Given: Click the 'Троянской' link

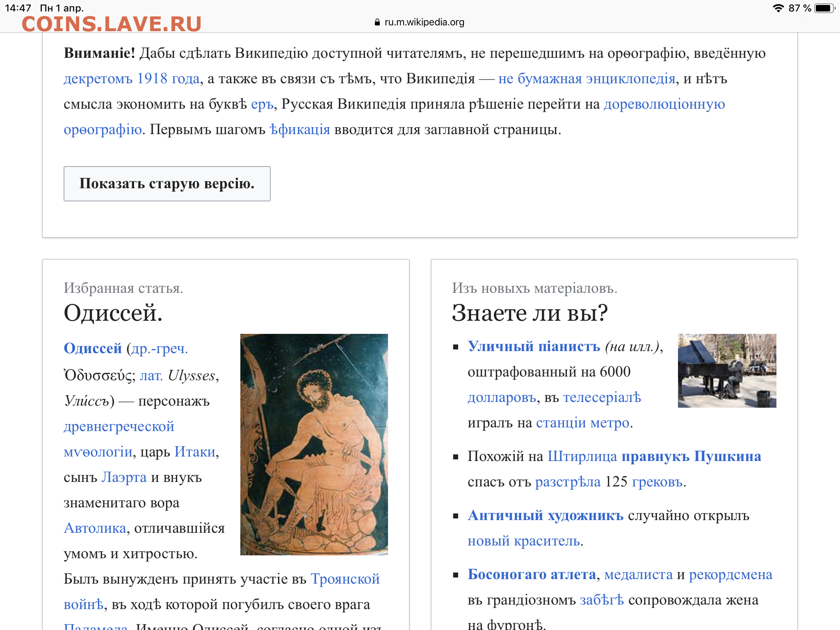Looking at the screenshot, I should tap(345, 579).
